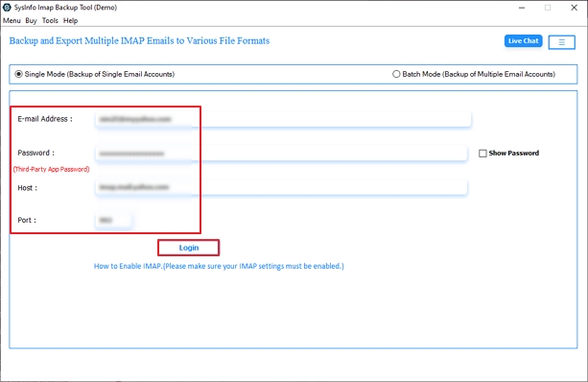Viewport: 588px width, 382px height.
Task: Open the How to Enable IMAP link
Action: pyautogui.click(x=219, y=266)
